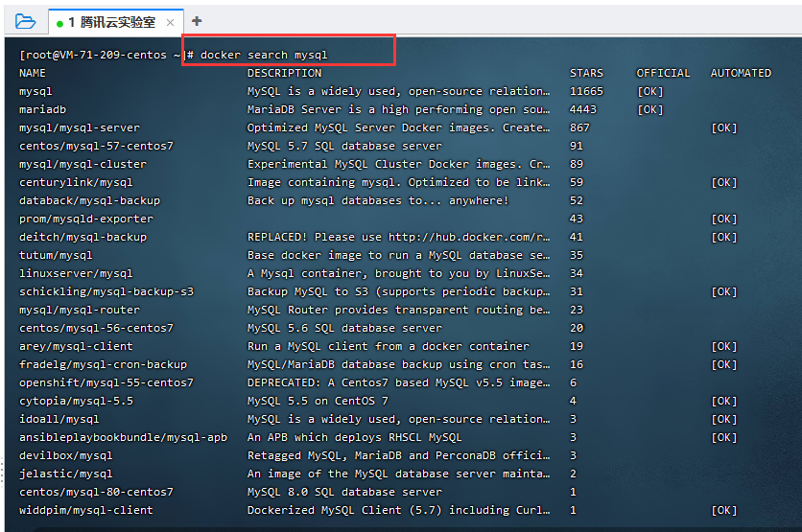Select 'centos/mysql-80-centos7' image name
This screenshot has width=802, height=532.
tap(96, 492)
